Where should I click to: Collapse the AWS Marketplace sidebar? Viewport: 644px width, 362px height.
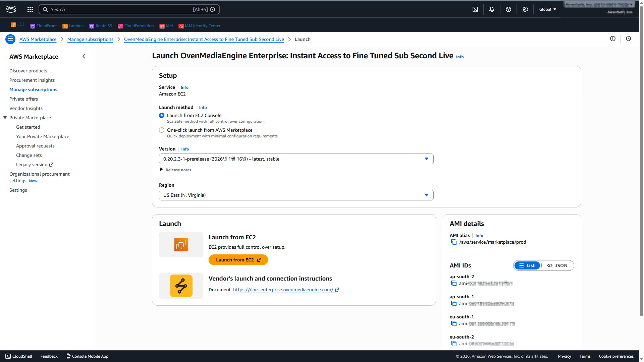click(84, 57)
